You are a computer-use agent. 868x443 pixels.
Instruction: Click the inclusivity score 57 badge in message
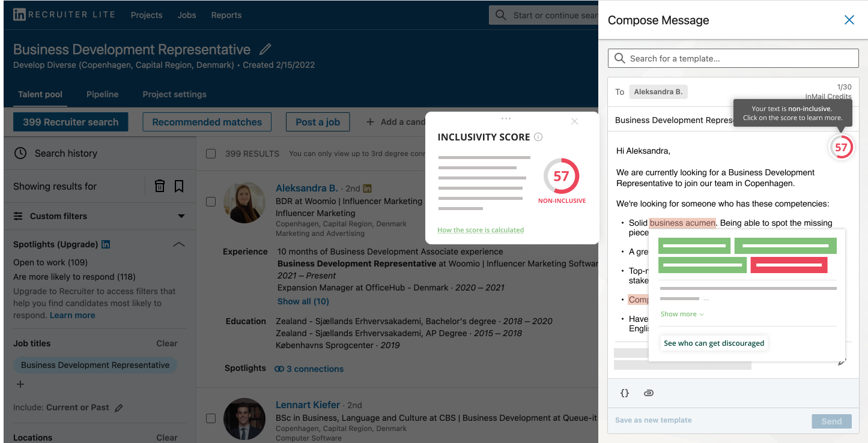coord(841,147)
